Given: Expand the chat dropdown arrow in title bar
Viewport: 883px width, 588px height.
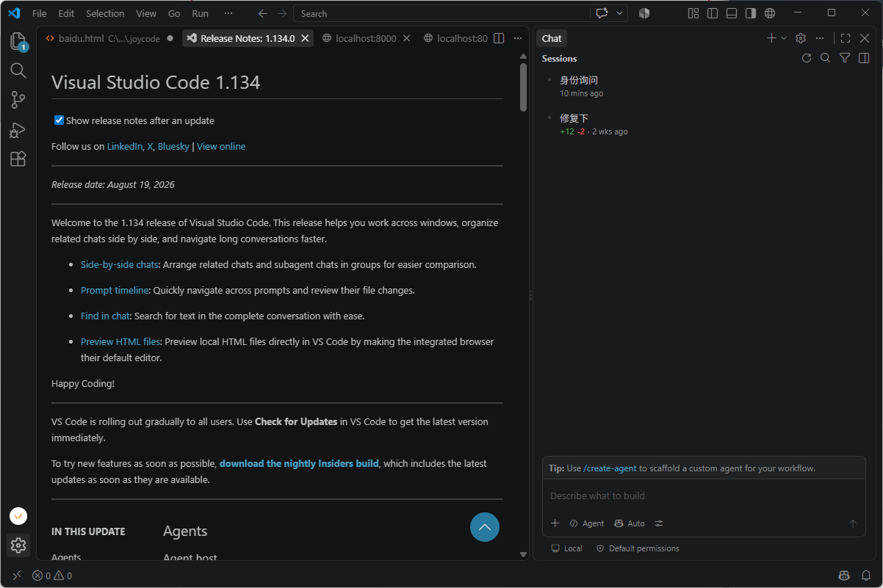Looking at the screenshot, I should [x=621, y=13].
